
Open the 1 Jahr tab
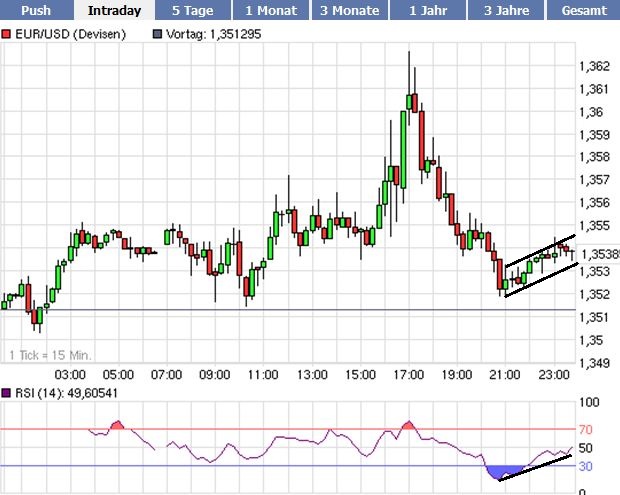pos(428,10)
